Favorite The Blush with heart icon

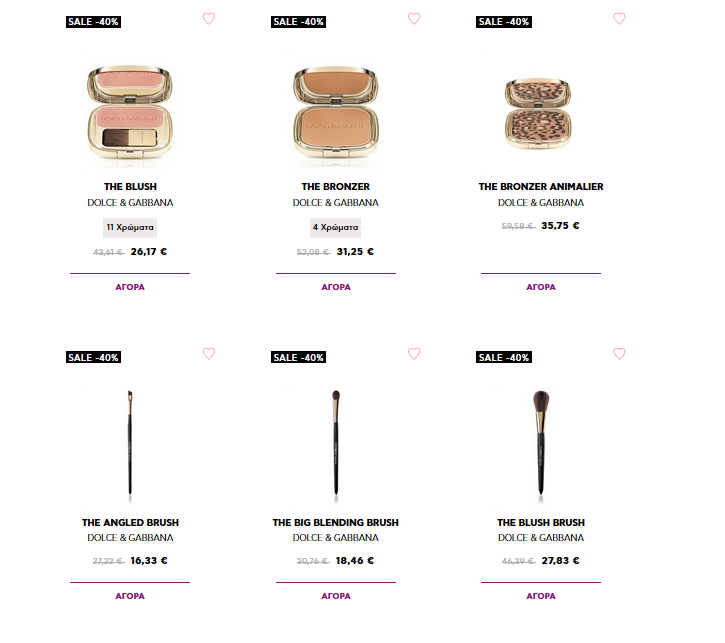[x=209, y=18]
